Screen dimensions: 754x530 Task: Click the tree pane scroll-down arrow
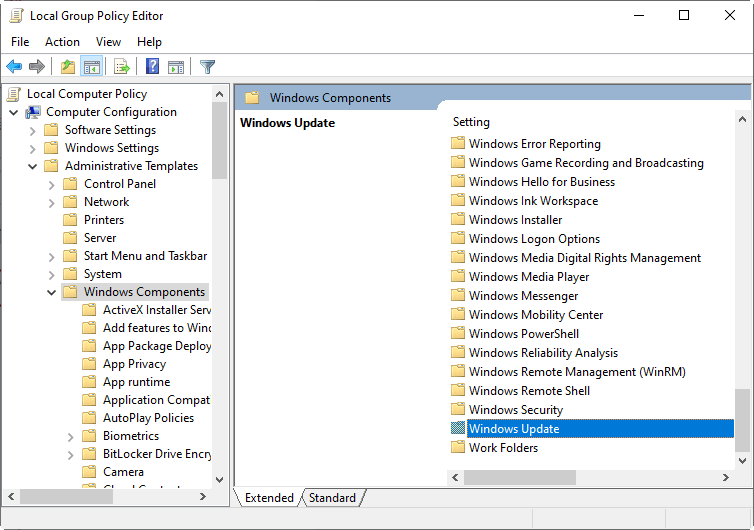219,480
